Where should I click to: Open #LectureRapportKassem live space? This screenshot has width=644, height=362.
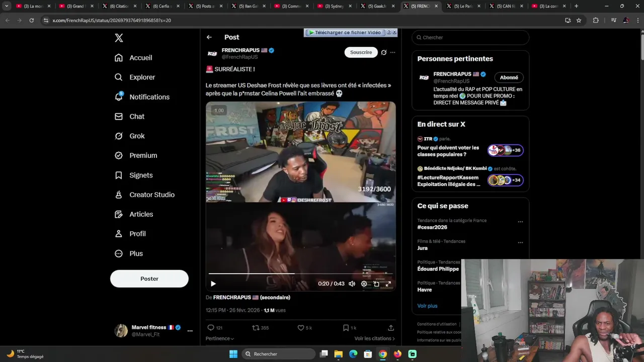coord(470,177)
